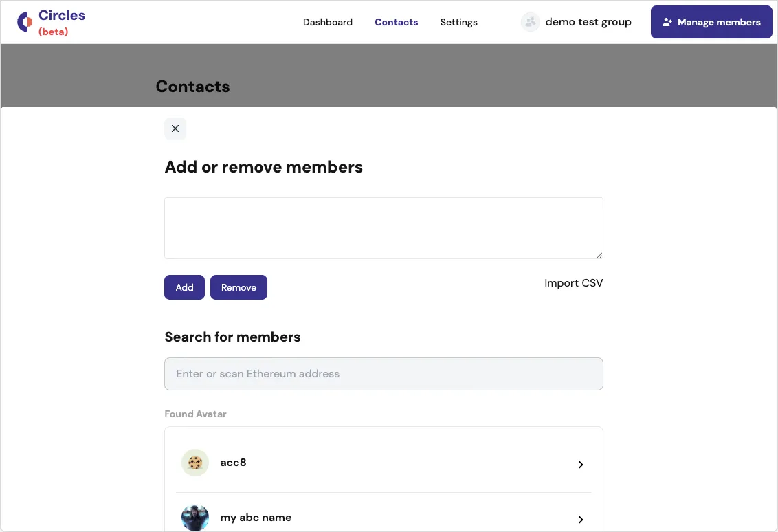This screenshot has height=532, width=778.
Task: Click the textarea resize handle corner
Action: tap(599, 255)
